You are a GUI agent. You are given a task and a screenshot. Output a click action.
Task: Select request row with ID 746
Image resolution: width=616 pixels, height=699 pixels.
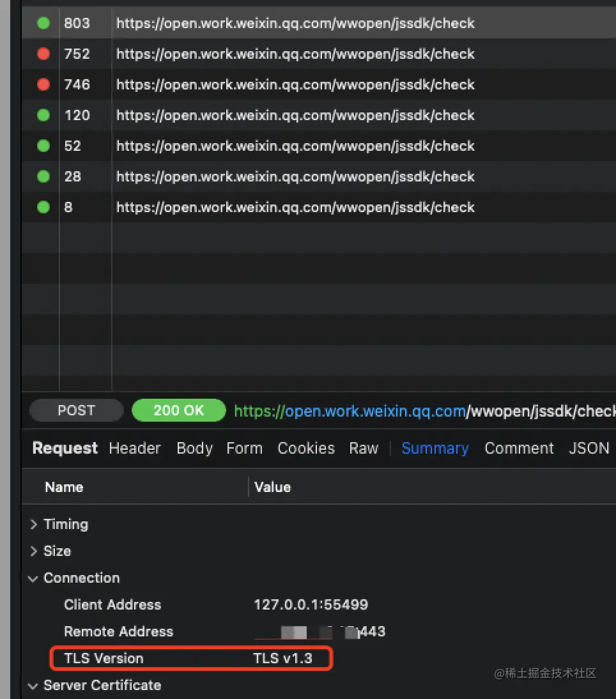pyautogui.click(x=319, y=85)
